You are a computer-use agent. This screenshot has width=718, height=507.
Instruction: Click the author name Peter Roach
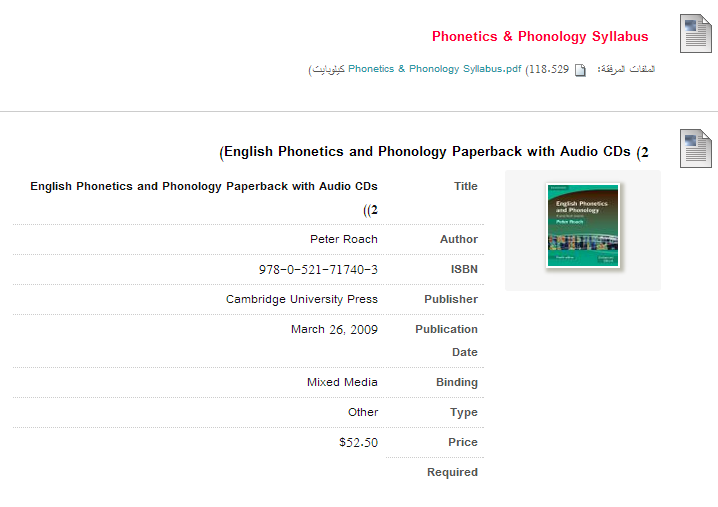point(344,239)
